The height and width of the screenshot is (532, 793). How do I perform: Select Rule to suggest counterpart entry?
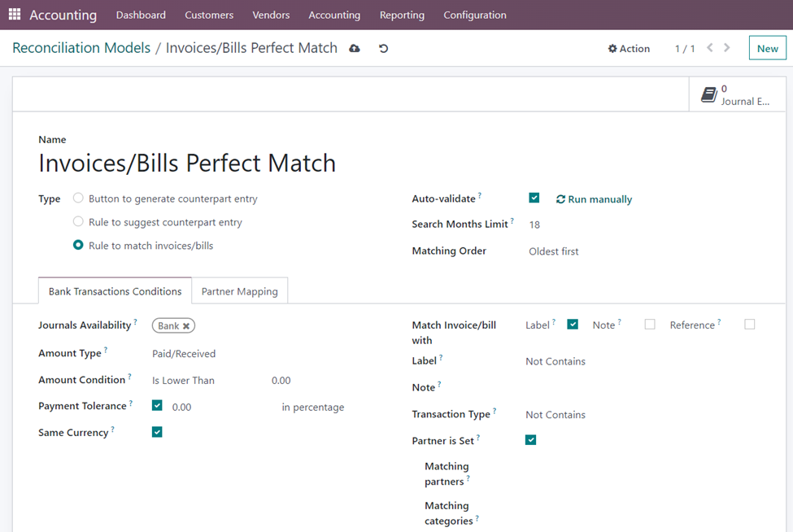[x=78, y=221]
